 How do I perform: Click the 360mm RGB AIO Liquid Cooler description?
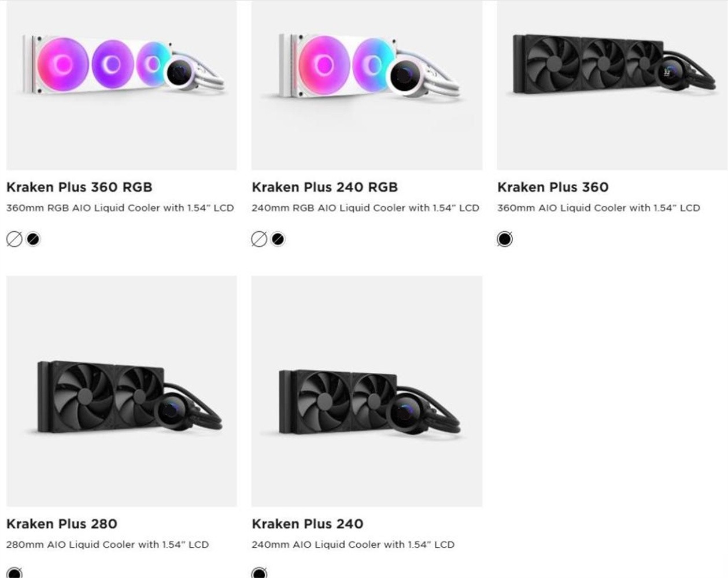tap(120, 208)
